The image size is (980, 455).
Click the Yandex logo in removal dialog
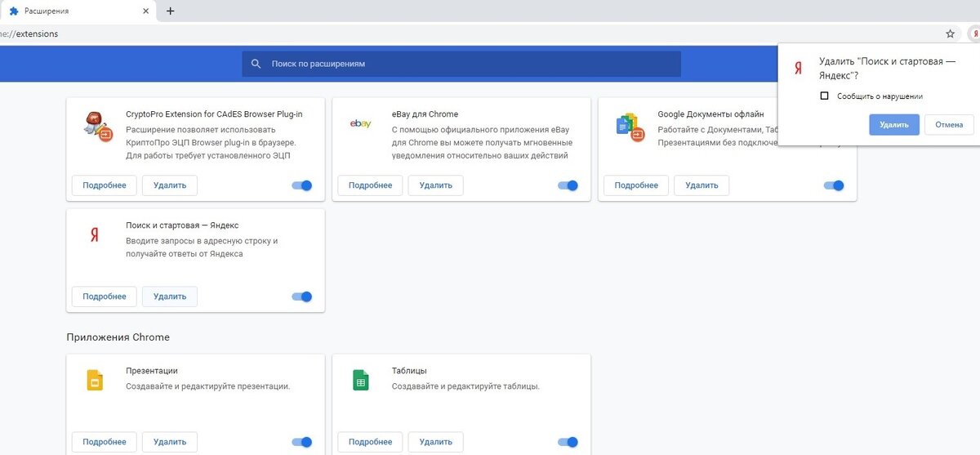tap(798, 69)
